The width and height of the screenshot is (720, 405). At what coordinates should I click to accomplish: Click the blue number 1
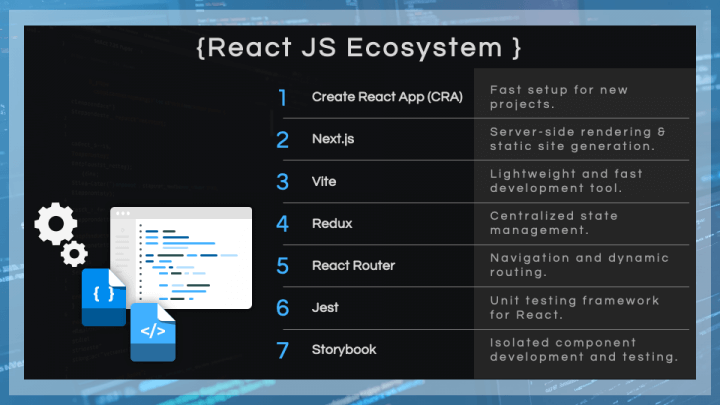[282, 97]
